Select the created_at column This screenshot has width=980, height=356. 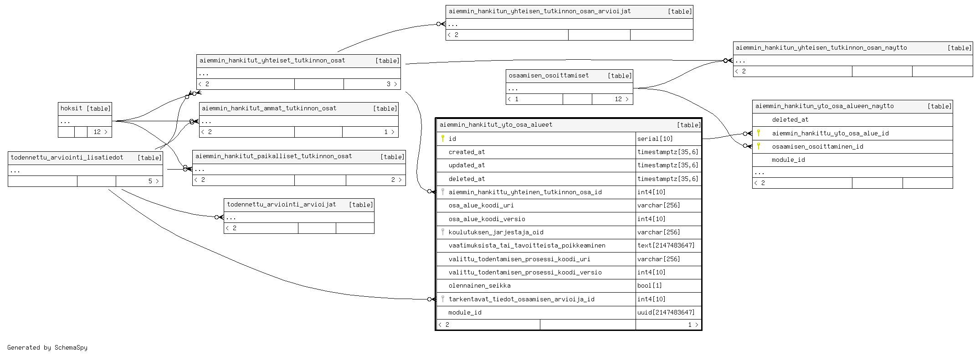click(467, 152)
